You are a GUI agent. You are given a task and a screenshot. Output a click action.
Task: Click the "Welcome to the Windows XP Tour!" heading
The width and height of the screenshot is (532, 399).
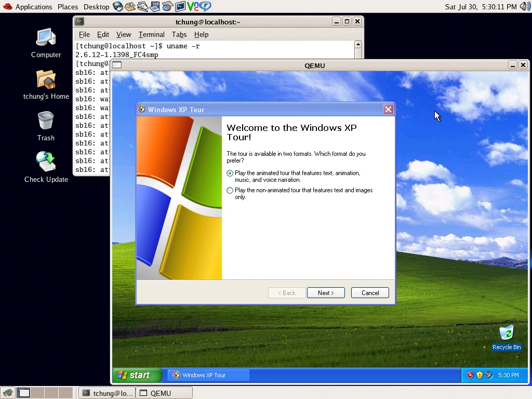pos(291,132)
